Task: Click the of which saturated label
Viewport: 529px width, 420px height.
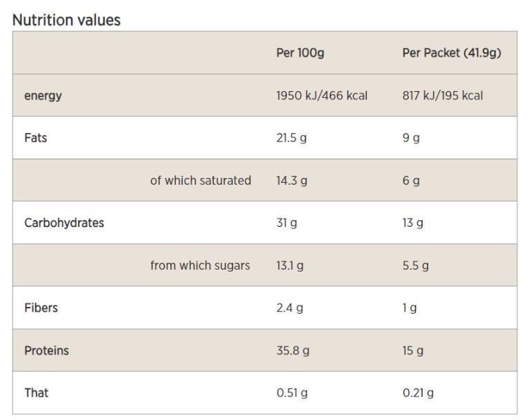Action: pos(200,181)
